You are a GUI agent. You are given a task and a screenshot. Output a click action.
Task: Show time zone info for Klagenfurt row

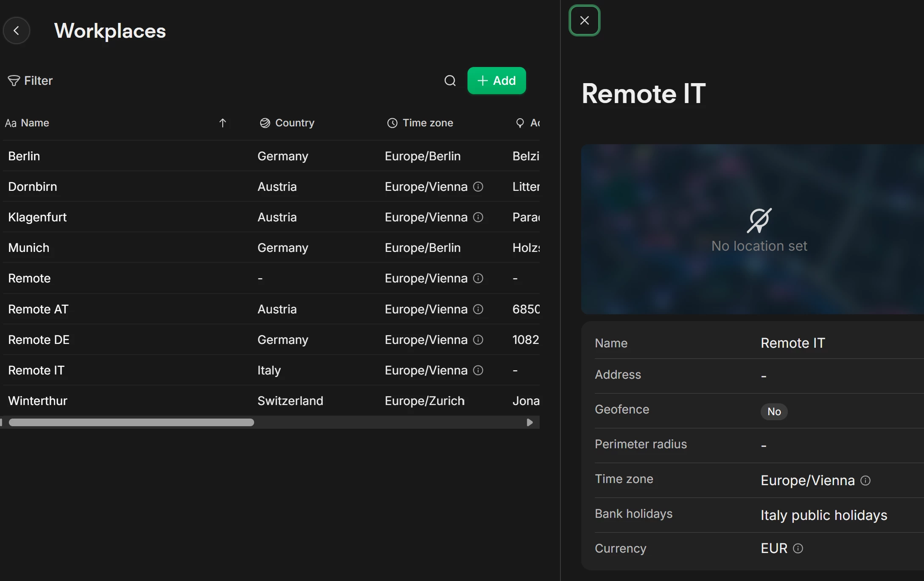click(x=478, y=217)
